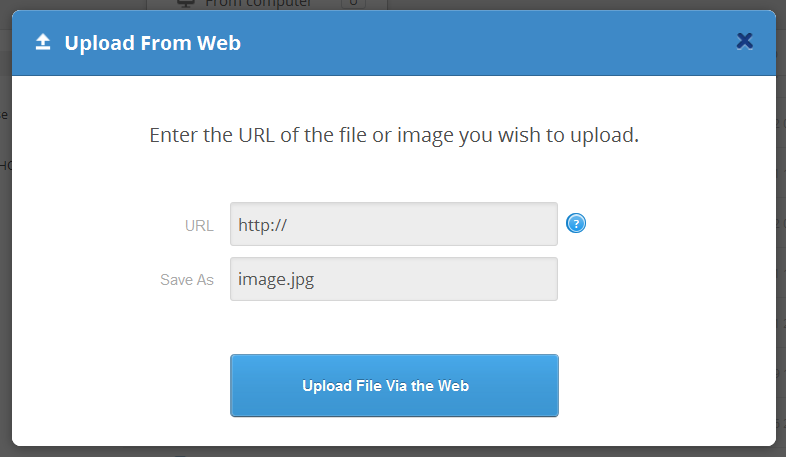Click the URL field label
This screenshot has height=457, width=786.
(199, 225)
